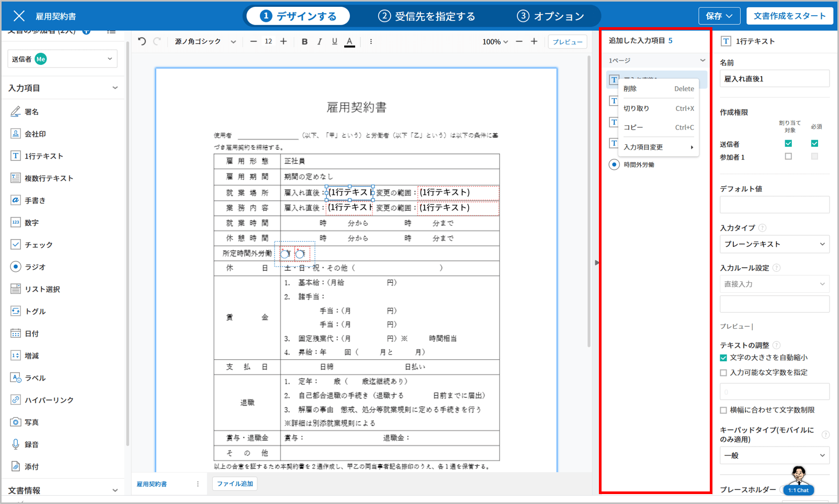Select the 会社印 company stamp tool
839x504 pixels.
pos(35,134)
